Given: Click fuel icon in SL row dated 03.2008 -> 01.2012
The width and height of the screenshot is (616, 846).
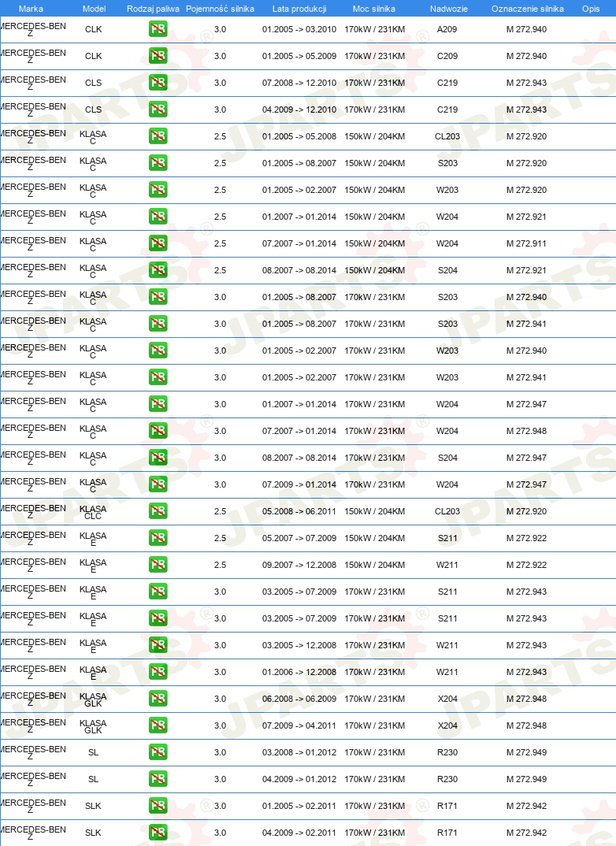Looking at the screenshot, I should [158, 752].
